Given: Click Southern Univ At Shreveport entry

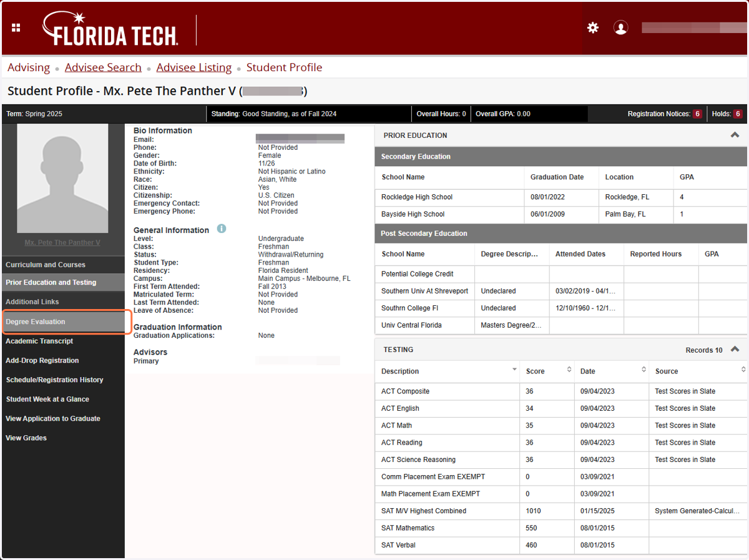Looking at the screenshot, I should [424, 291].
